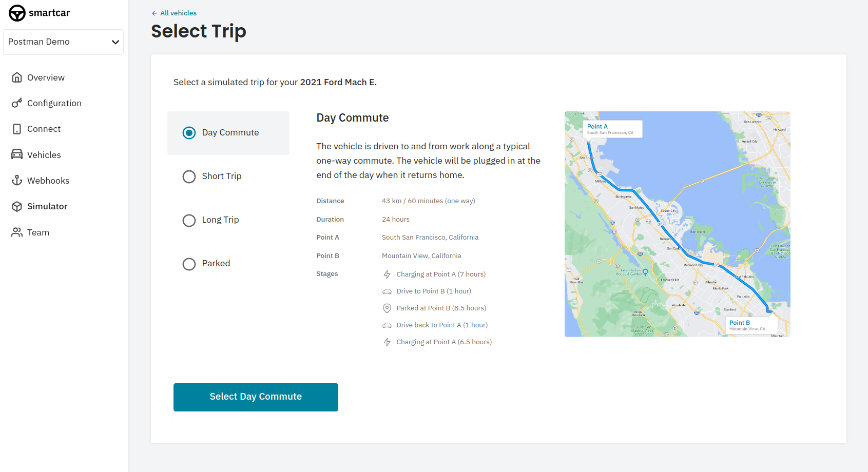868x472 pixels.
Task: Click 'Mountain View, California' text
Action: click(421, 256)
